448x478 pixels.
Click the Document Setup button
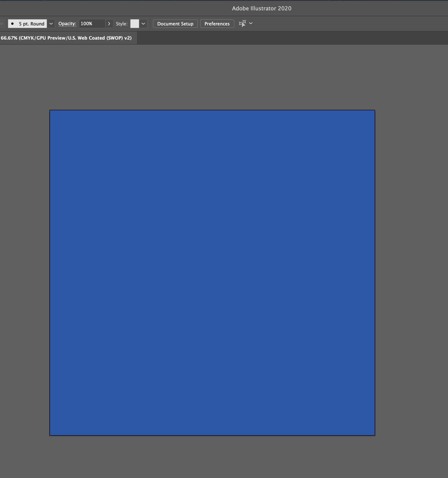(x=175, y=24)
